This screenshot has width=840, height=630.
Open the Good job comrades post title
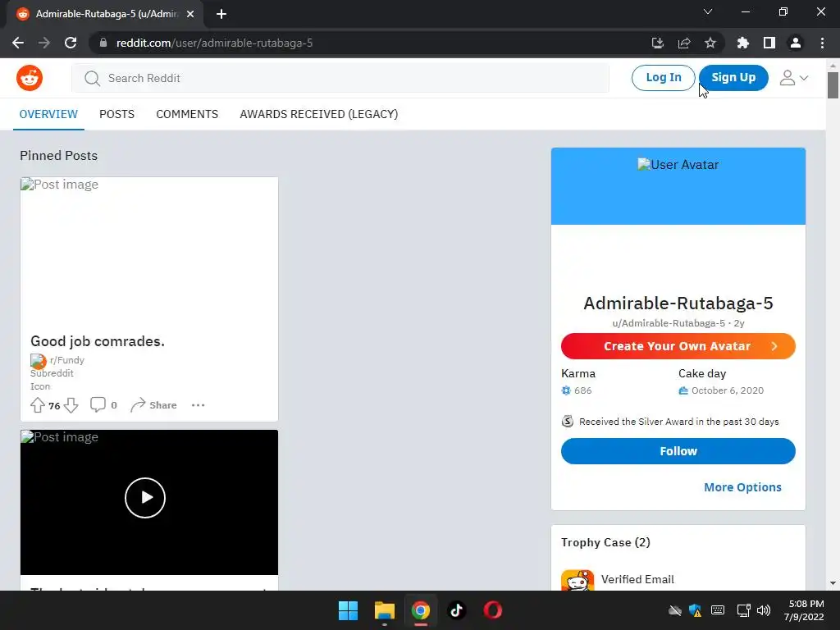pyautogui.click(x=98, y=341)
